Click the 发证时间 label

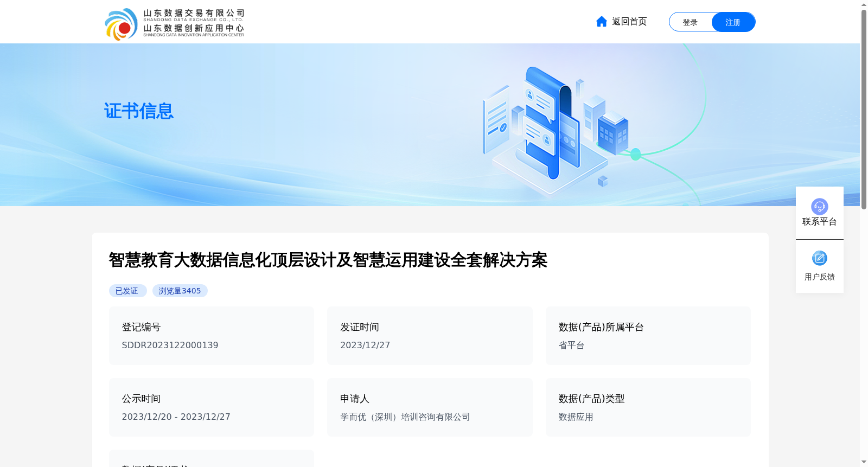pos(360,327)
